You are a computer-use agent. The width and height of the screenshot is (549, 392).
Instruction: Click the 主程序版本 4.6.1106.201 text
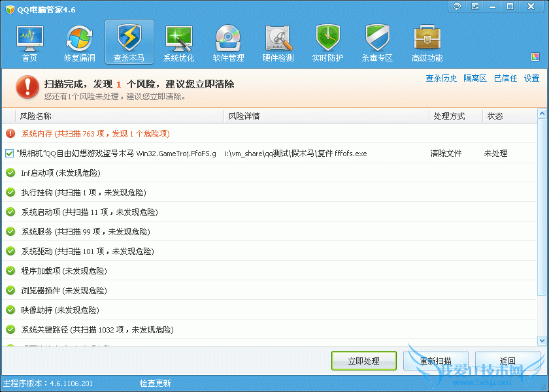[x=48, y=384]
